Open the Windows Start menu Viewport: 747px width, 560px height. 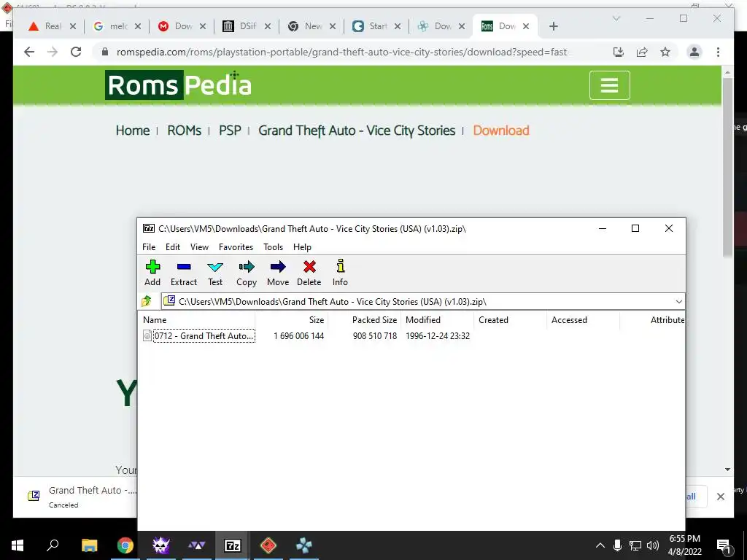[18, 545]
